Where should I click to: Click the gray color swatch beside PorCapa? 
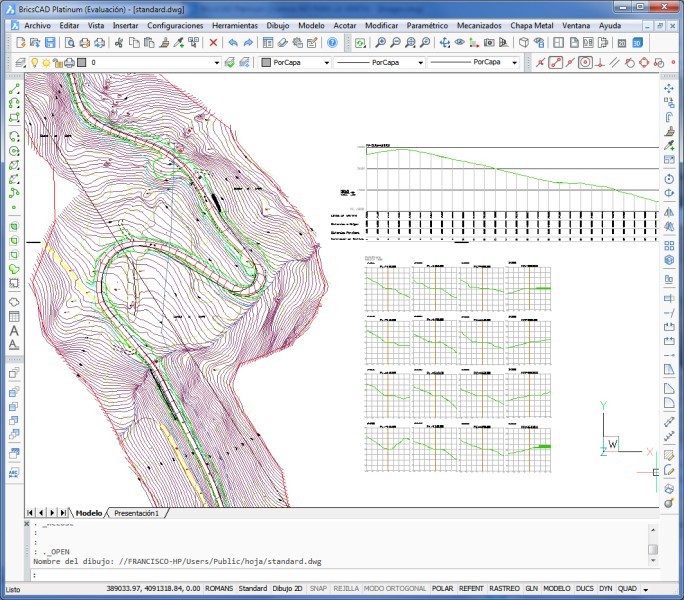click(265, 62)
